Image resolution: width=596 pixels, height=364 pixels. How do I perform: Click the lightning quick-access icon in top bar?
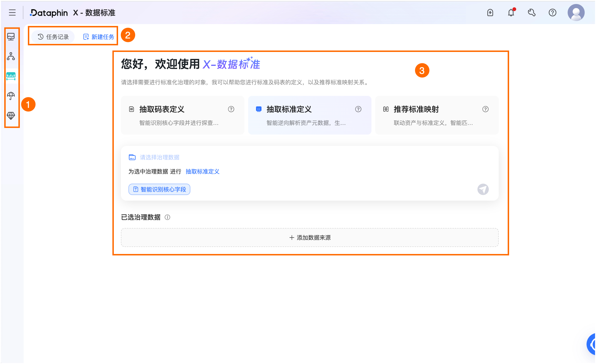(x=490, y=13)
